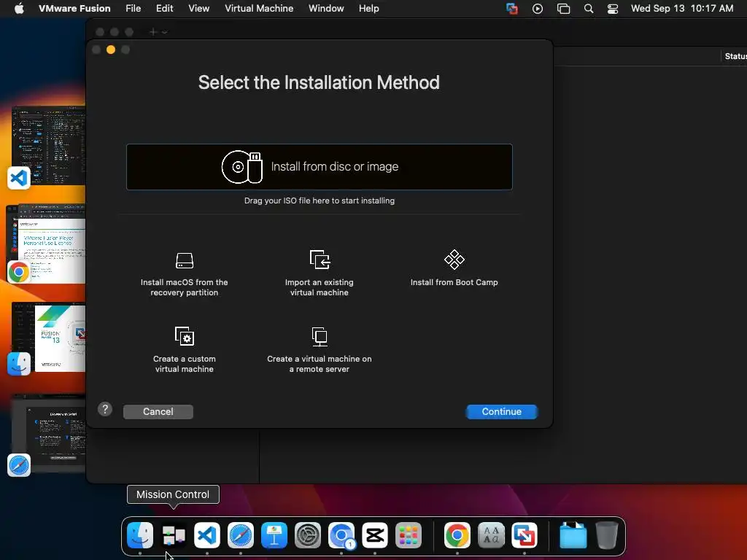747x560 pixels.
Task: Select Import an existing virtual machine
Action: coord(320,274)
